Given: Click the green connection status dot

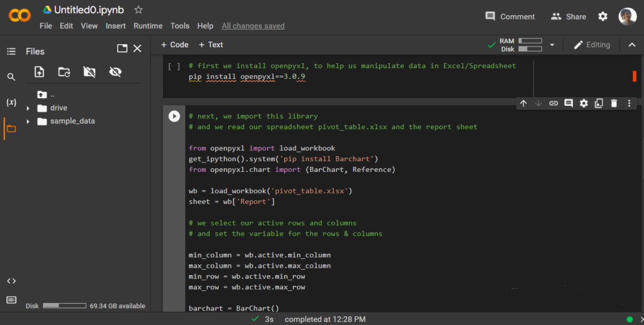Looking at the screenshot, I should click(630, 319).
